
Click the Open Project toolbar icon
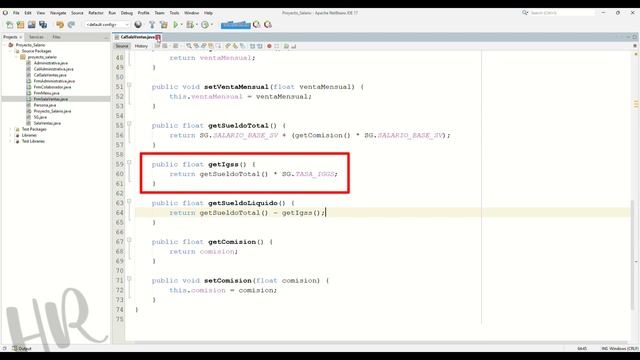(31, 24)
